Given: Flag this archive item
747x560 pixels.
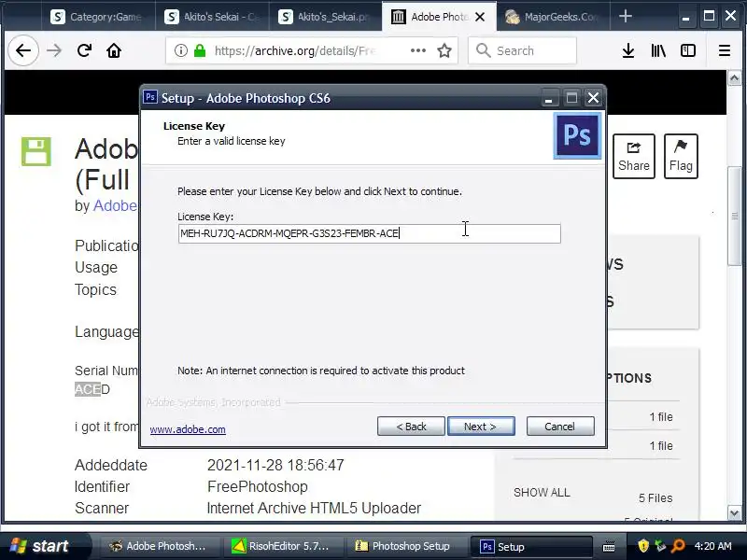Looking at the screenshot, I should (681, 156).
